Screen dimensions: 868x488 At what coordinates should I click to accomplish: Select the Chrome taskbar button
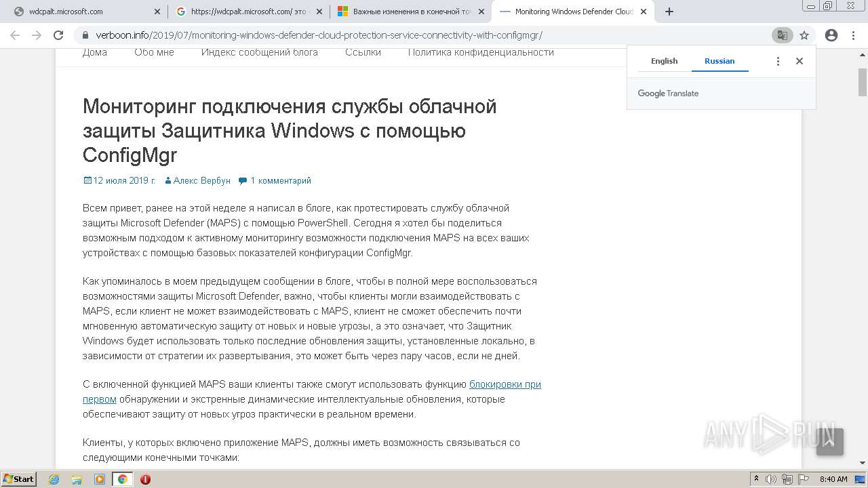122,479
